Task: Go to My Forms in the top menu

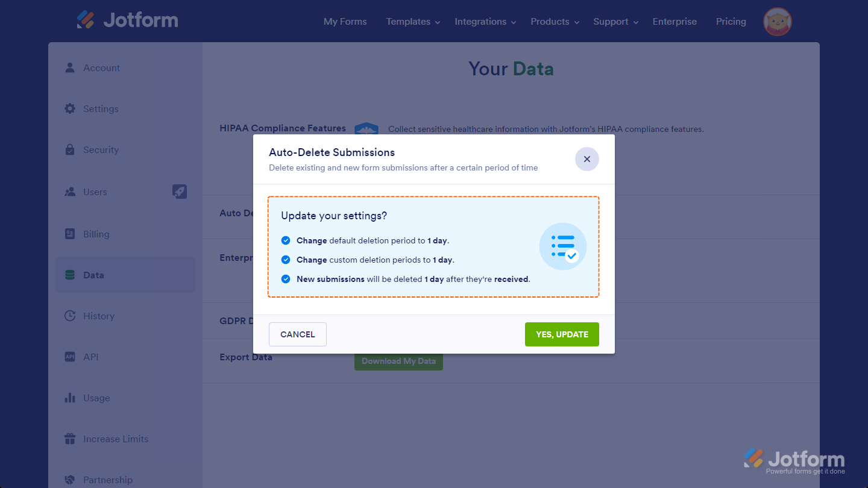Action: [345, 21]
